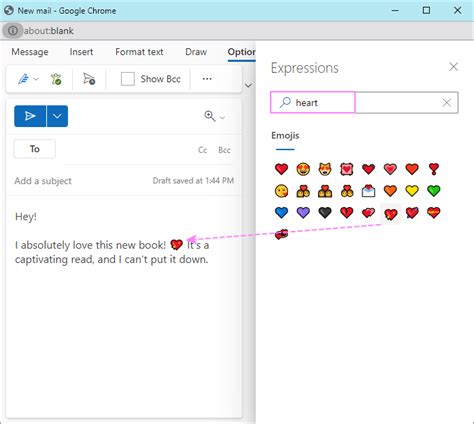Clear the heart search text
The width and height of the screenshot is (474, 424).
pyautogui.click(x=446, y=103)
